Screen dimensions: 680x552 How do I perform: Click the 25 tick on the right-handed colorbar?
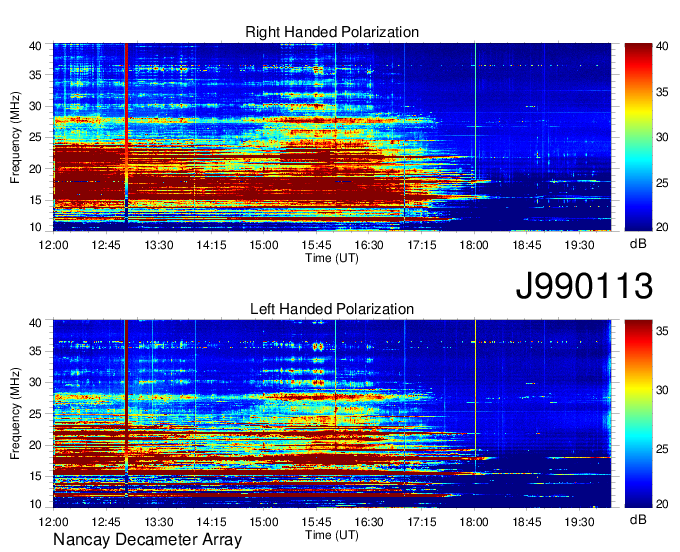click(662, 183)
